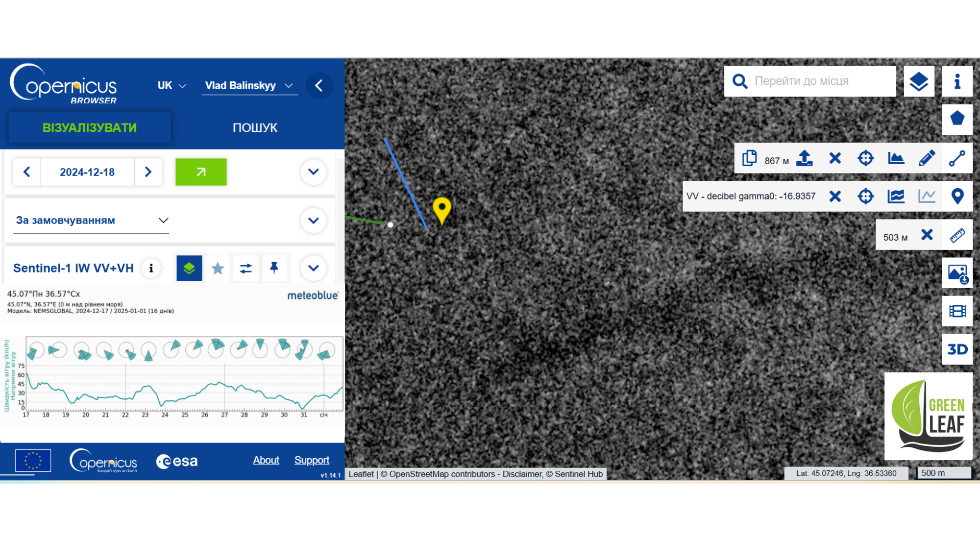Open the timelapse film strip tool
The height and width of the screenshot is (539, 980).
coord(957,311)
